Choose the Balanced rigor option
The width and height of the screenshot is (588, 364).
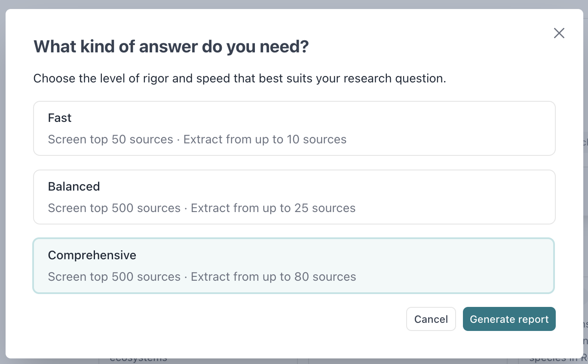[x=294, y=197]
